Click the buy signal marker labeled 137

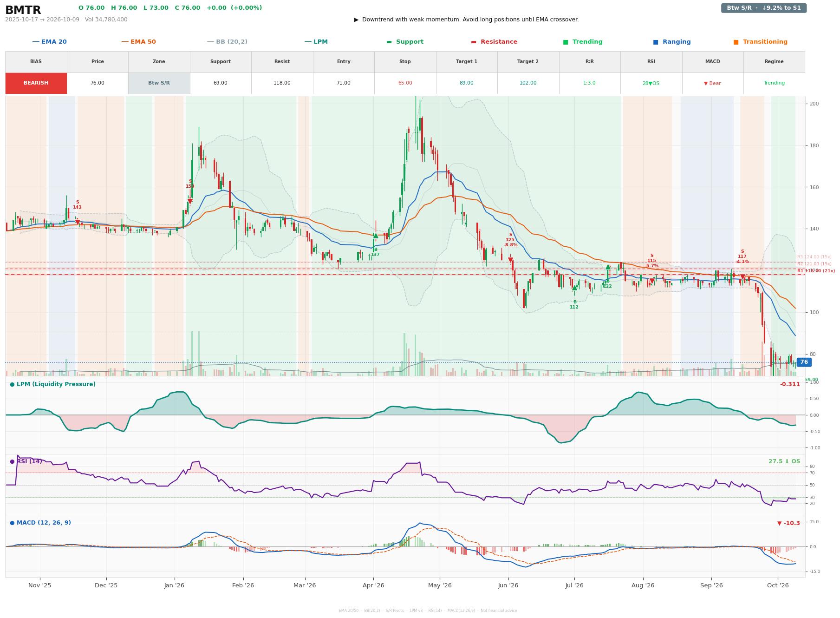pos(375,236)
